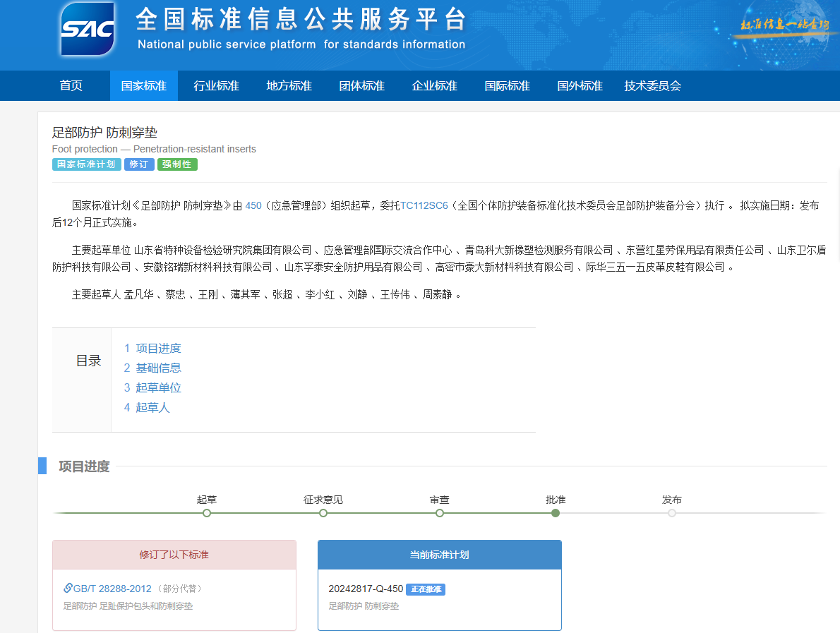Go to 国际标准 tab
Screen dimensions: 840x633
click(508, 85)
